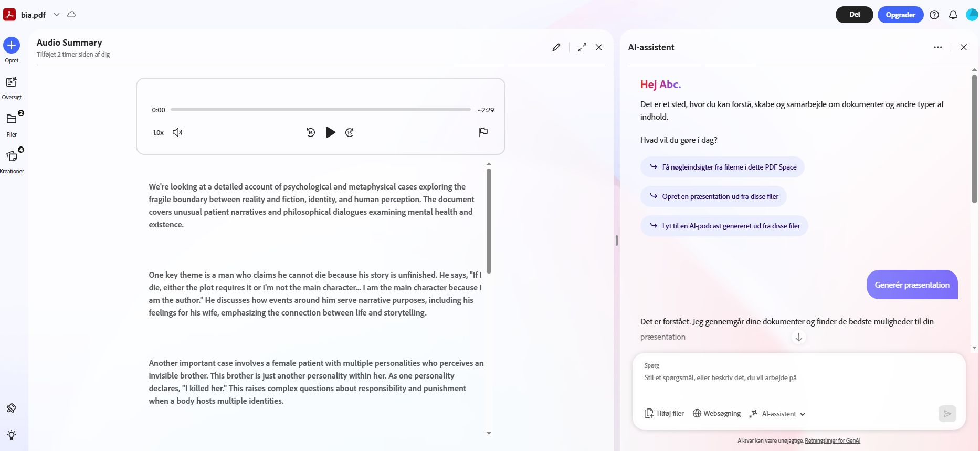Toggle the Websøgning option
The width and height of the screenshot is (980, 451).
716,414
